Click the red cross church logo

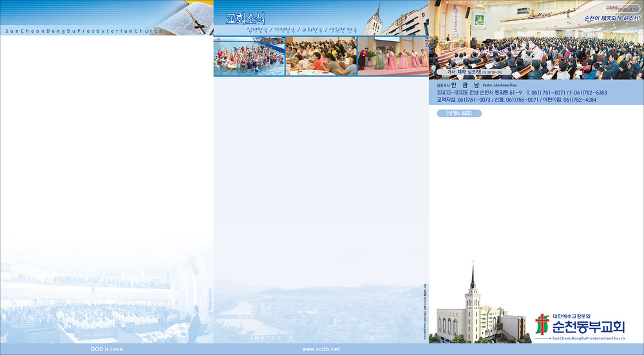(542, 325)
